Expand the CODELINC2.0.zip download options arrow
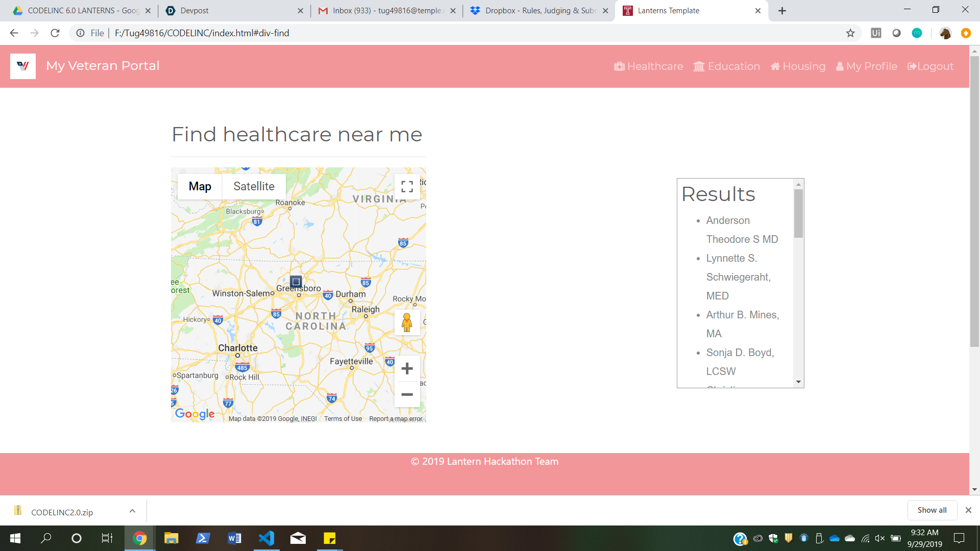The width and height of the screenshot is (980, 551). click(132, 511)
